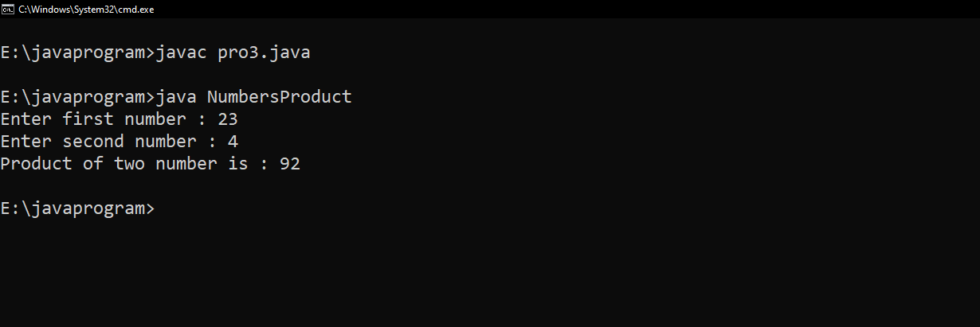Click the result value 92
The image size is (980, 327).
pyautogui.click(x=290, y=164)
